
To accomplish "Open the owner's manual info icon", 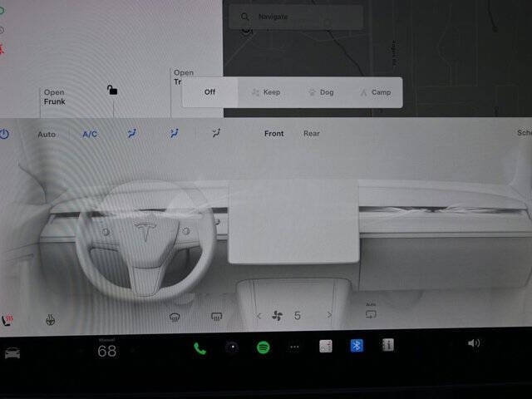I will (388, 345).
